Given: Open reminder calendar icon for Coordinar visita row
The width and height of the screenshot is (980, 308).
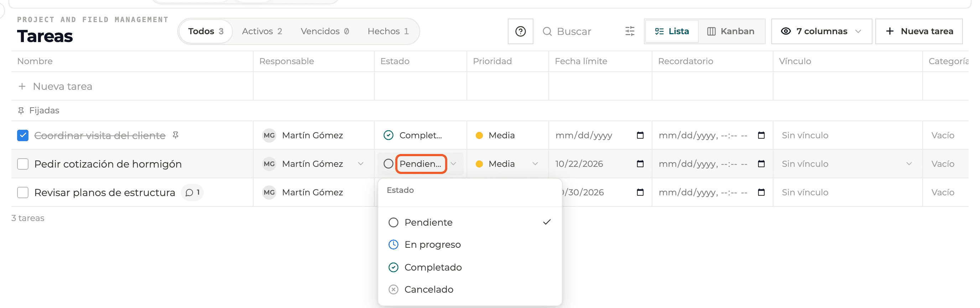Looking at the screenshot, I should 761,135.
